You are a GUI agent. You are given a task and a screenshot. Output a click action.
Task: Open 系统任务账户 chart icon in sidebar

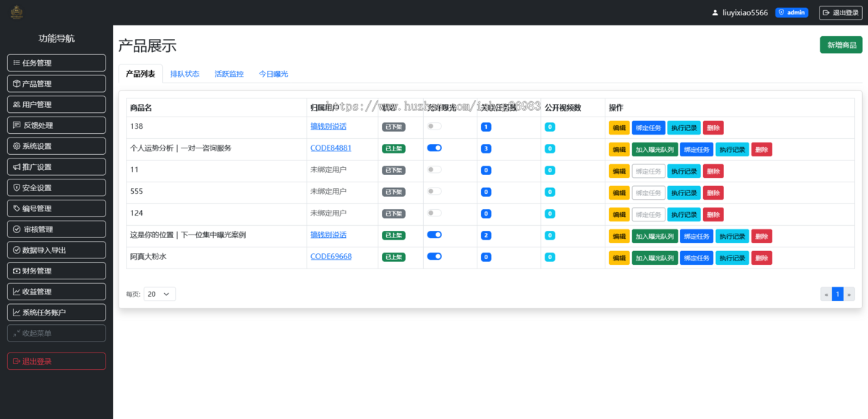pos(17,313)
